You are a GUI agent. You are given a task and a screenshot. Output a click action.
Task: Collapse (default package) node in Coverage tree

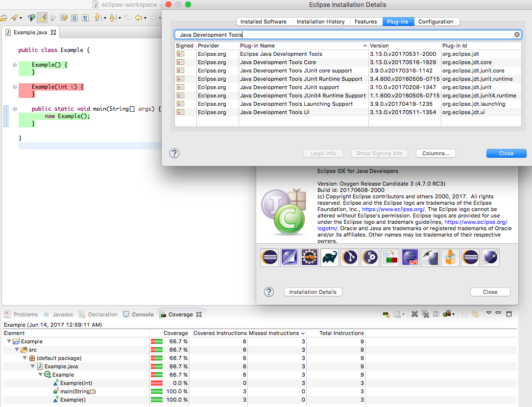(x=25, y=358)
